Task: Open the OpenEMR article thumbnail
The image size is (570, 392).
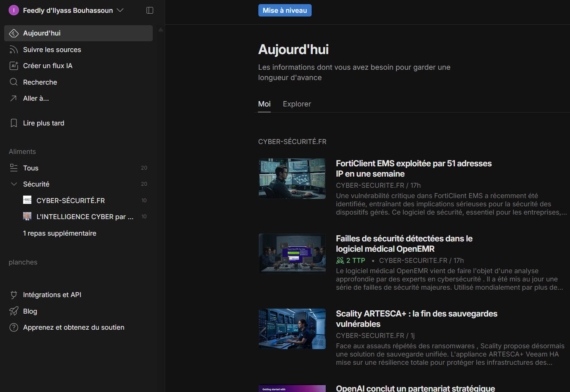Action: coord(292,254)
